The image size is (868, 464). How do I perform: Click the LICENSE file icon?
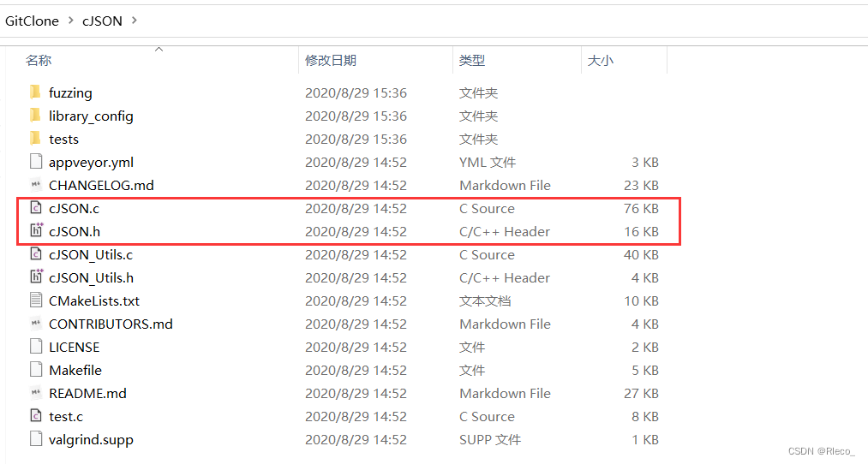click(x=36, y=347)
